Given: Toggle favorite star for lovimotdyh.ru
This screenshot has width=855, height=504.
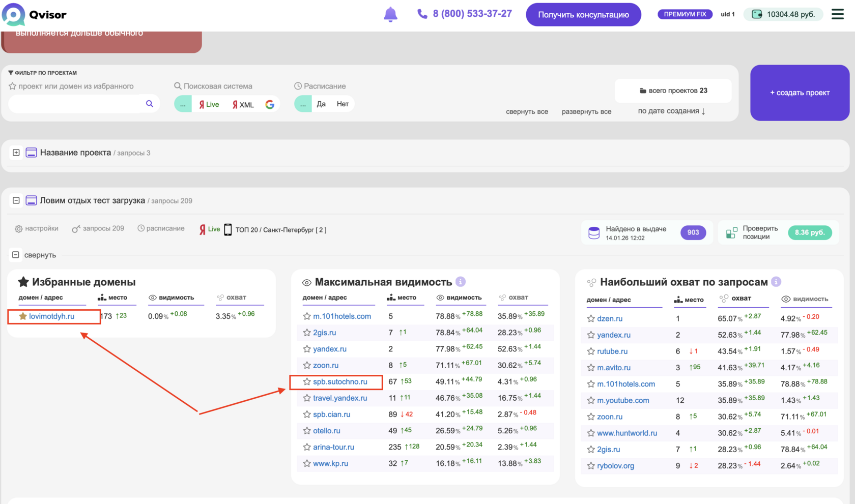Looking at the screenshot, I should pyautogui.click(x=23, y=316).
